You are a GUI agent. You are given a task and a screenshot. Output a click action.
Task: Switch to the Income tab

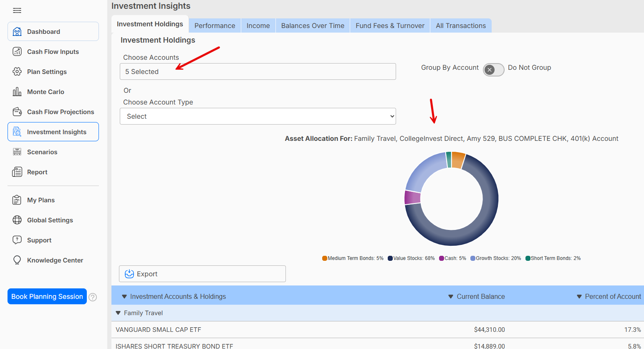258,25
